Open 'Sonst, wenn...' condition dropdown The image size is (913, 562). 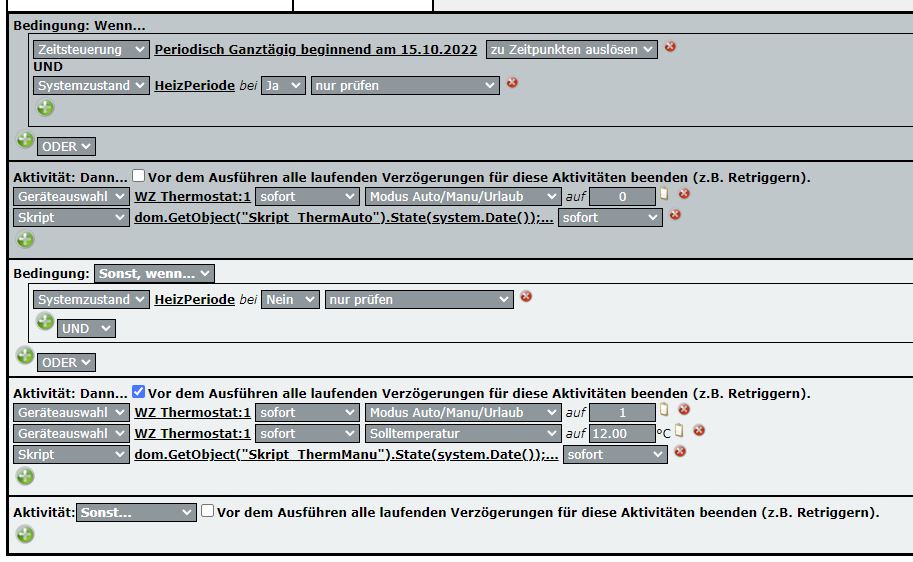pyautogui.click(x=154, y=274)
